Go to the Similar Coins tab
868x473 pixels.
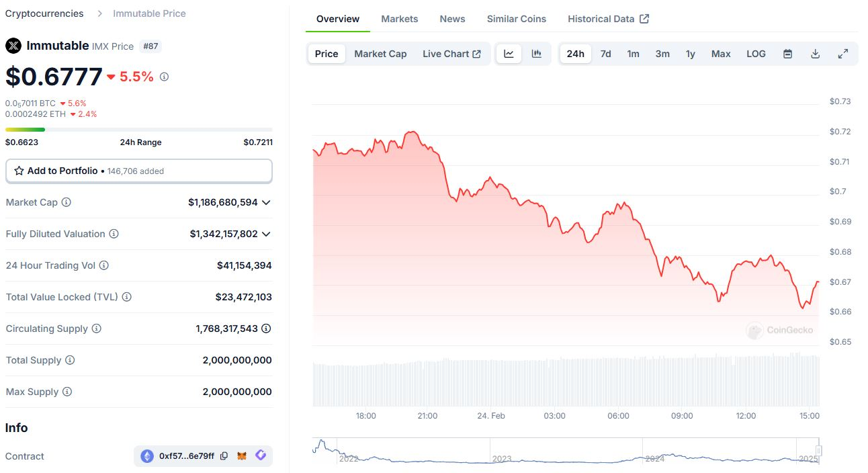click(x=516, y=19)
